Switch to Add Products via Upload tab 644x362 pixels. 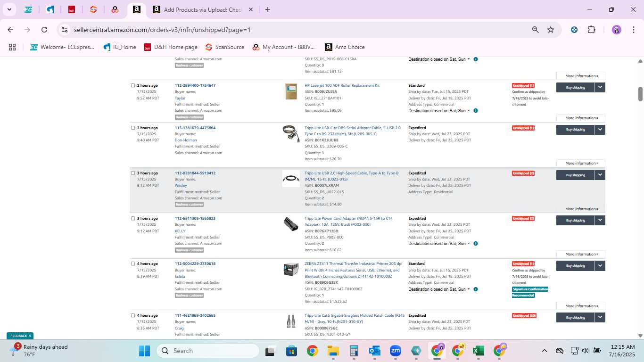[203, 9]
